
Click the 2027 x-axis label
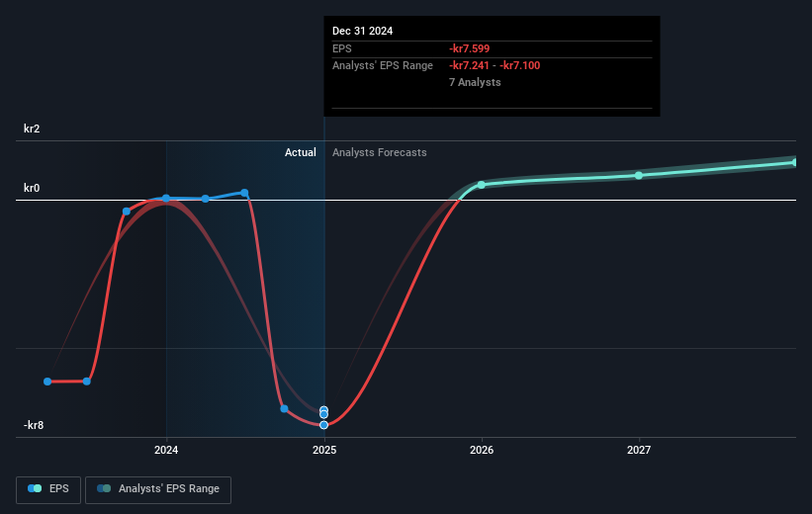(x=639, y=450)
